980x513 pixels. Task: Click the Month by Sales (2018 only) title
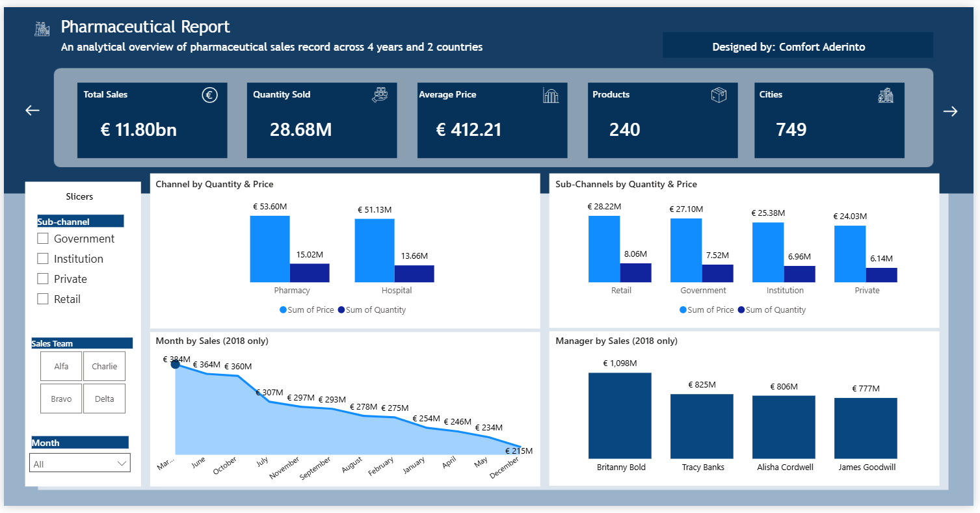click(212, 341)
